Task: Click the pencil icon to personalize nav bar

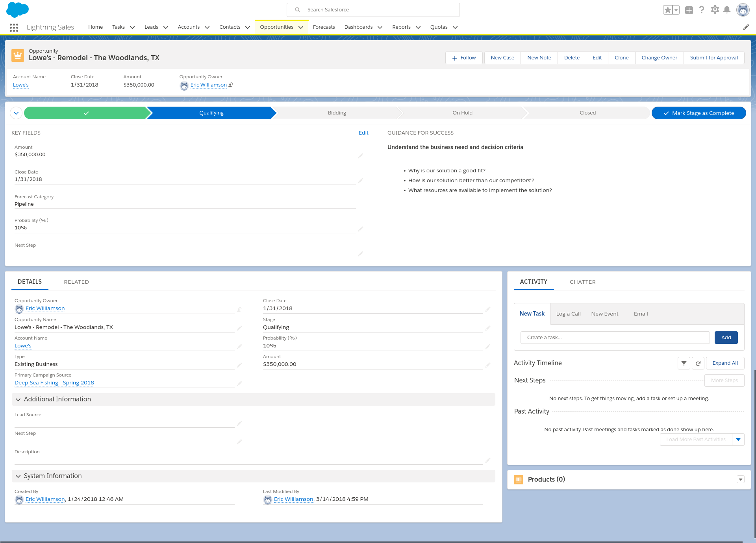Action: [746, 27]
